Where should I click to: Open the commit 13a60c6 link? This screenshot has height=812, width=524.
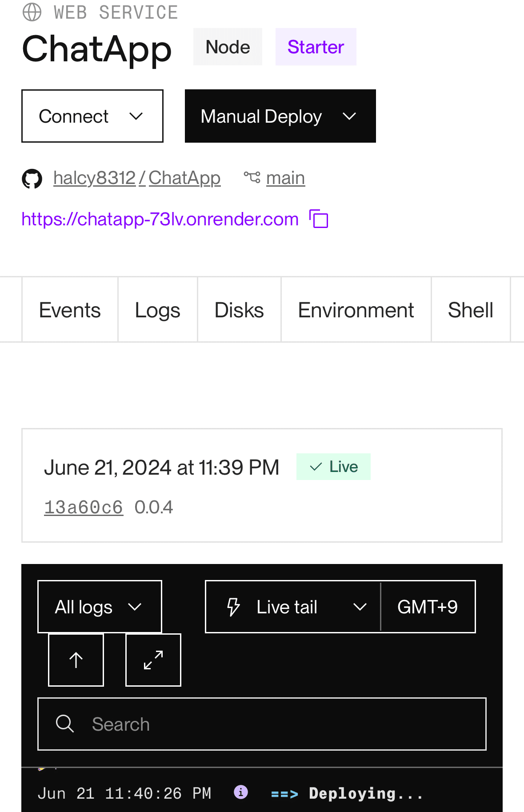point(84,507)
